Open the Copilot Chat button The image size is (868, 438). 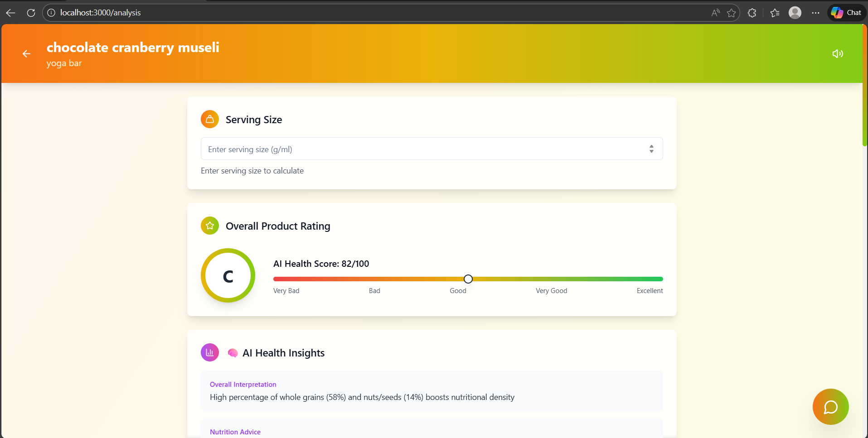click(x=846, y=13)
